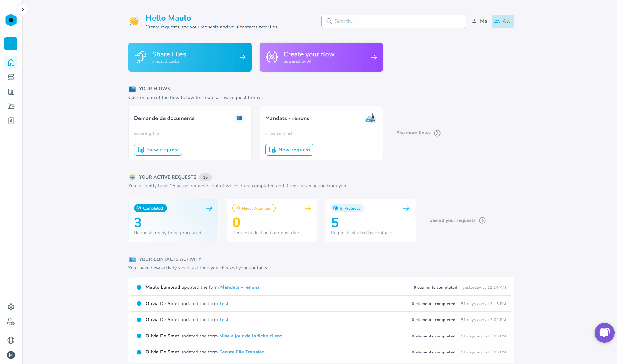Select the Me tab filter
The width and height of the screenshot is (617, 364).
480,21
